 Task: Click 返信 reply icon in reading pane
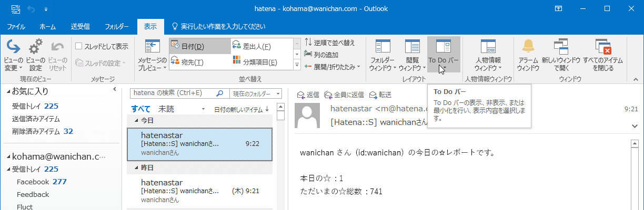pos(308,94)
